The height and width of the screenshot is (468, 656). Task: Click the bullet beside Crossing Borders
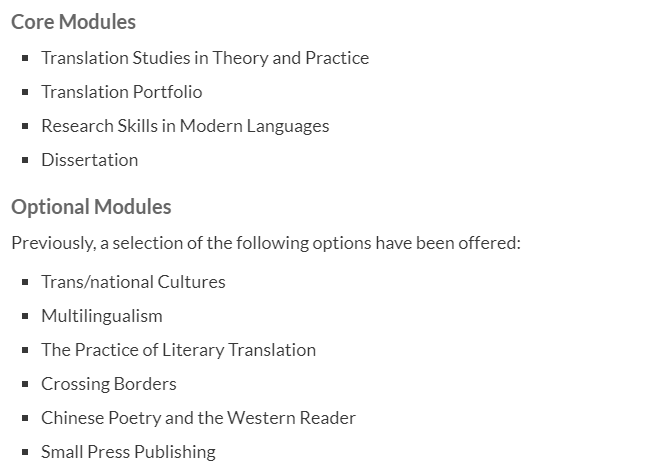pyautogui.click(x=25, y=384)
